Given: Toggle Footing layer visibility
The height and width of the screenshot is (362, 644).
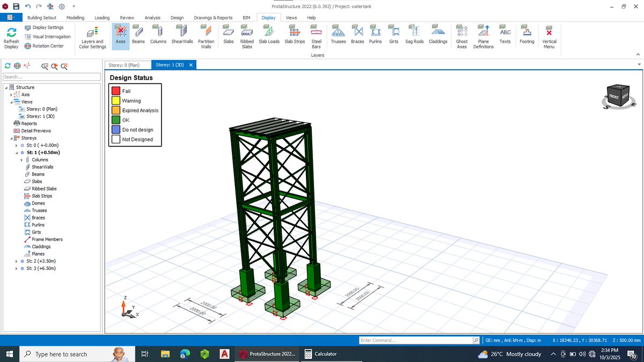Looking at the screenshot, I should click(x=527, y=36).
